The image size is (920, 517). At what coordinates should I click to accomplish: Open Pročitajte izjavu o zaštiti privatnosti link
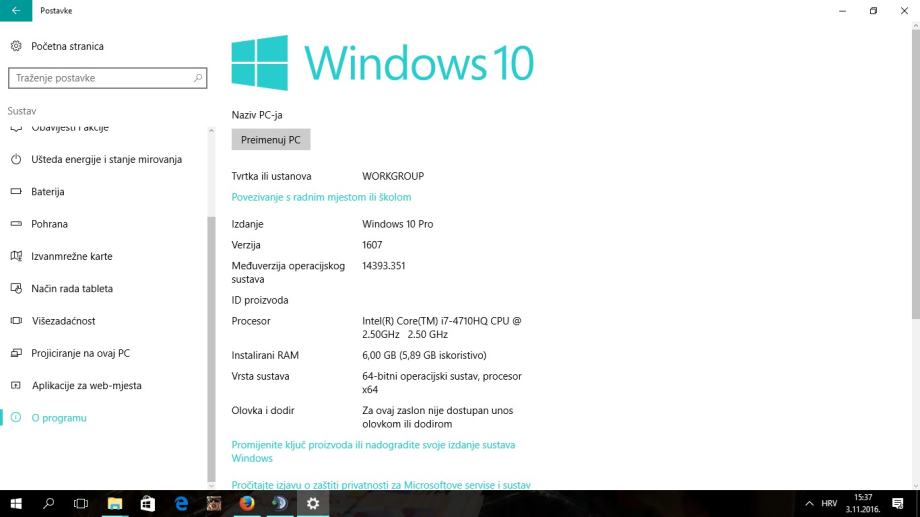point(381,485)
